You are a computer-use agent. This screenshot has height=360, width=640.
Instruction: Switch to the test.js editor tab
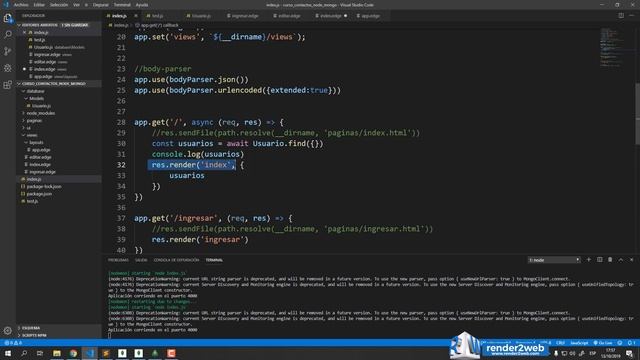[x=161, y=16]
